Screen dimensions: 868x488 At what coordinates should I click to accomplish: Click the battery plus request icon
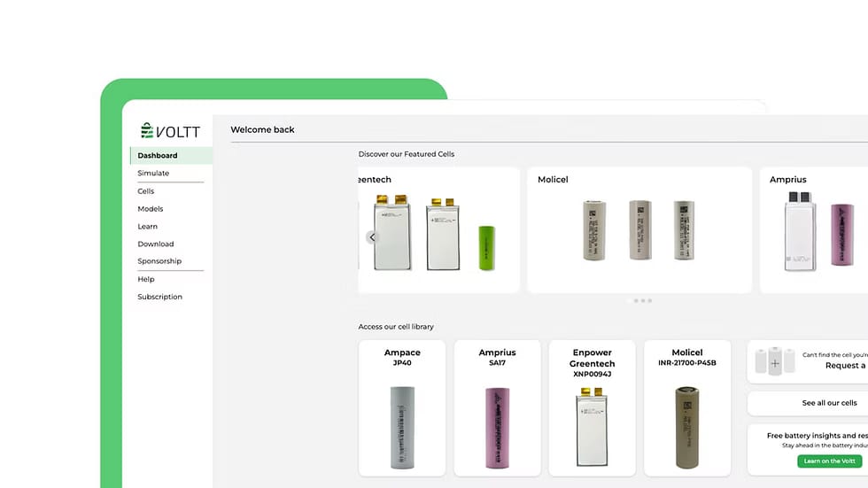click(x=775, y=362)
